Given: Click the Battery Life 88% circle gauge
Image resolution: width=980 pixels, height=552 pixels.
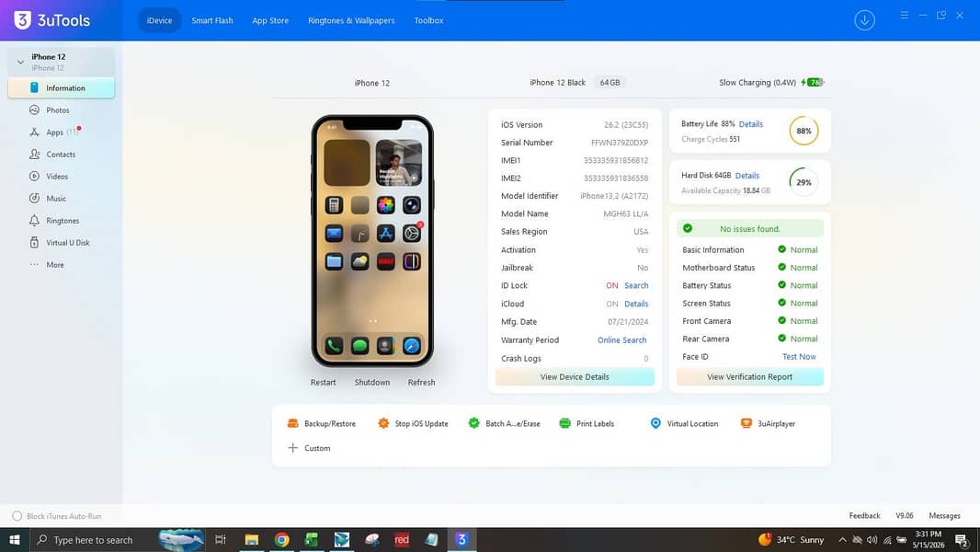Looking at the screenshot, I should point(803,132).
